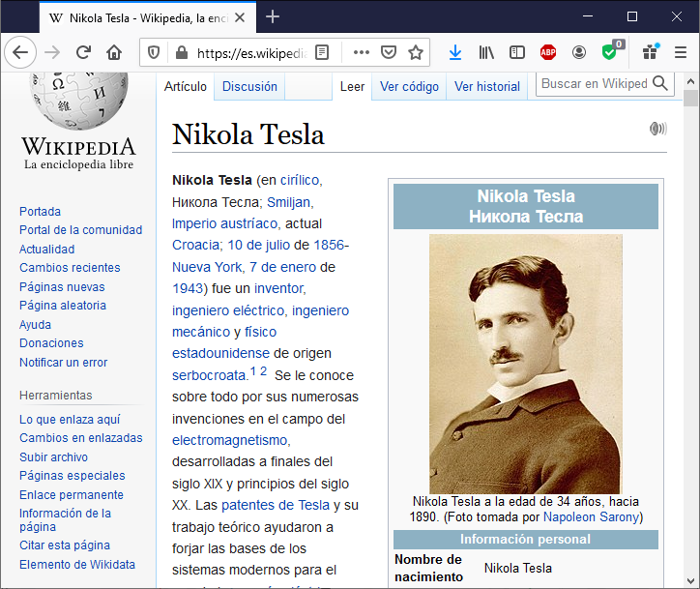Save page to Pocket
Screen dimensions: 700x589
[389, 52]
